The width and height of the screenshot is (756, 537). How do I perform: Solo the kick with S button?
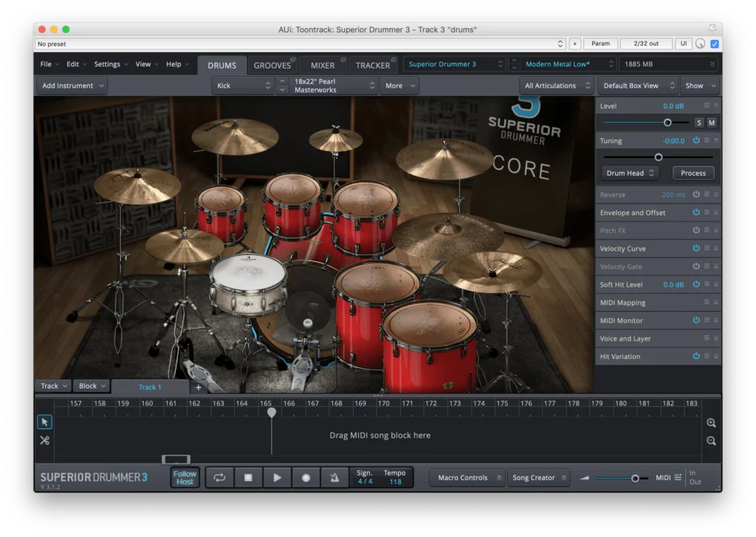point(698,123)
